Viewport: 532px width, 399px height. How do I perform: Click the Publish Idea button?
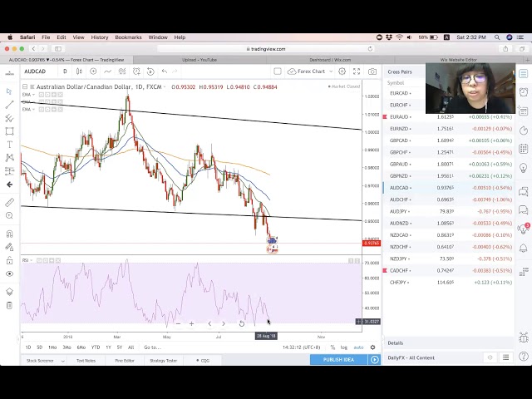click(338, 360)
